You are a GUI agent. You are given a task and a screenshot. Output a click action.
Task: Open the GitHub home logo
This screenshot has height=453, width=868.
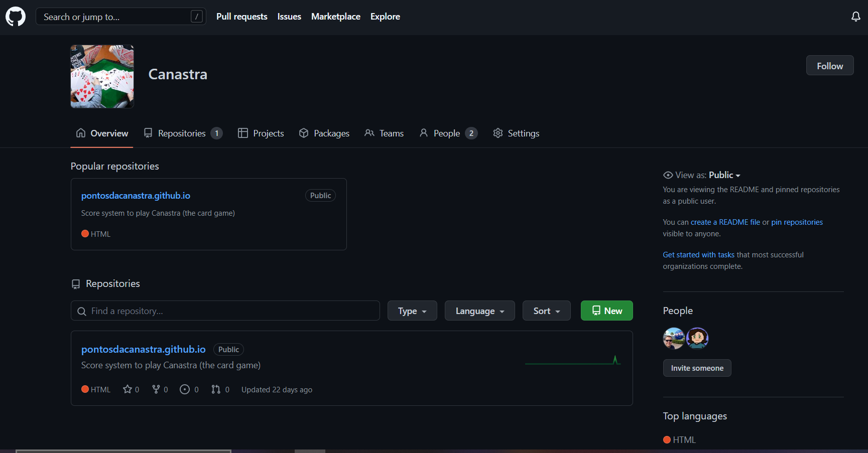pyautogui.click(x=16, y=17)
